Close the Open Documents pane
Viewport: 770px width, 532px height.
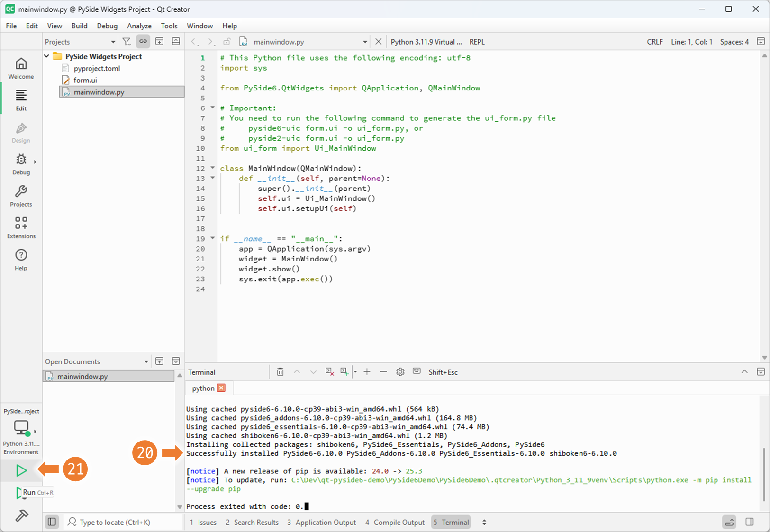click(176, 361)
